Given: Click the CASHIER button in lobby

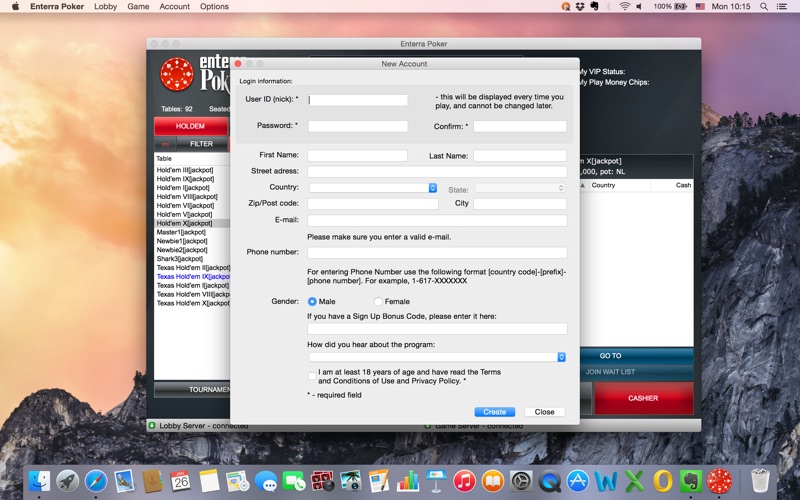Looking at the screenshot, I should pos(643,398).
